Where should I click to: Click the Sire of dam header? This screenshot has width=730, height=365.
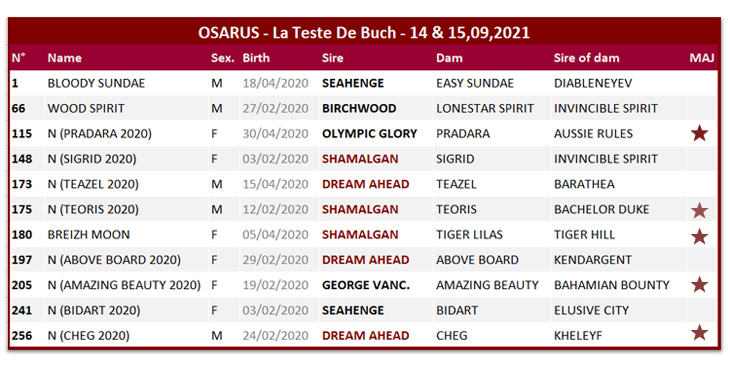pos(587,58)
